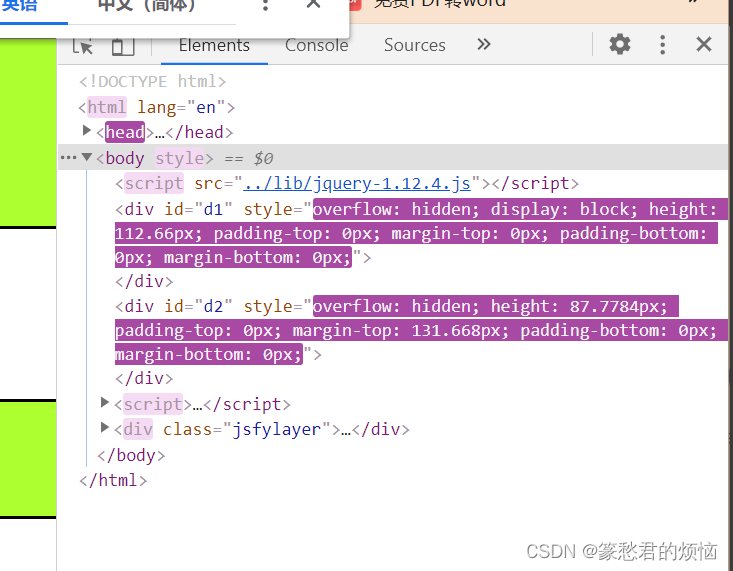Close the DevTools panel
Screen dimensions: 733x571
click(x=704, y=45)
